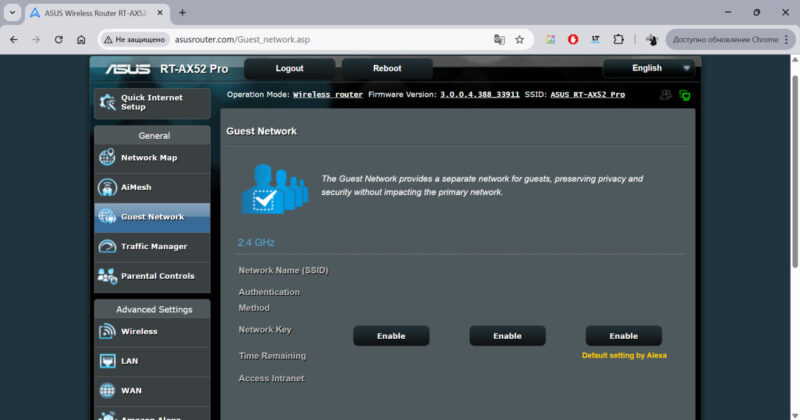Open LAN settings menu item
Image resolution: width=800 pixels, height=420 pixels.
tap(152, 361)
